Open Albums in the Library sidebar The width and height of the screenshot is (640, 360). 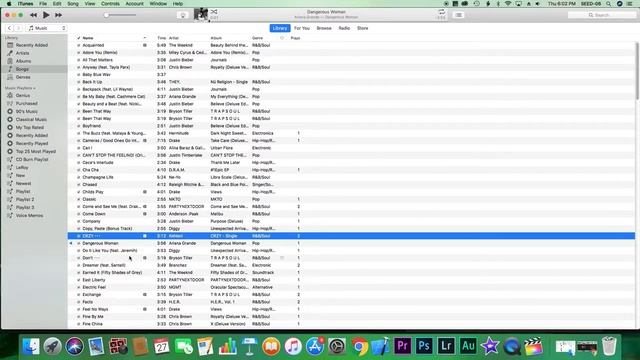[23, 61]
